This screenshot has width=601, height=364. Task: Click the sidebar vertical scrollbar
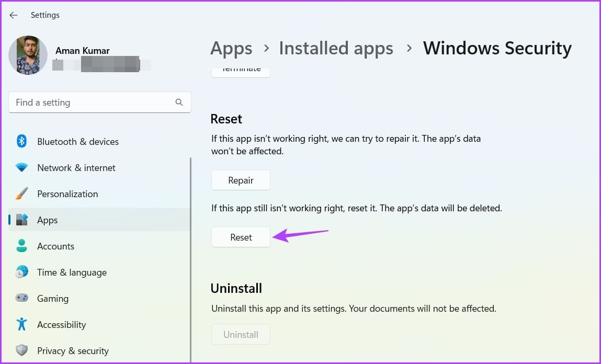click(x=190, y=259)
